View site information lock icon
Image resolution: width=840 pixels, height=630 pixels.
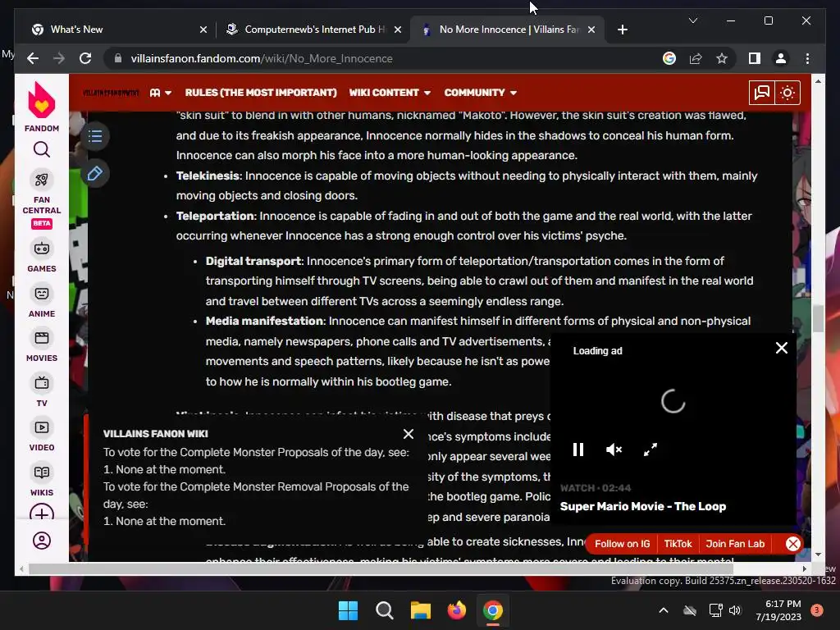[118, 58]
